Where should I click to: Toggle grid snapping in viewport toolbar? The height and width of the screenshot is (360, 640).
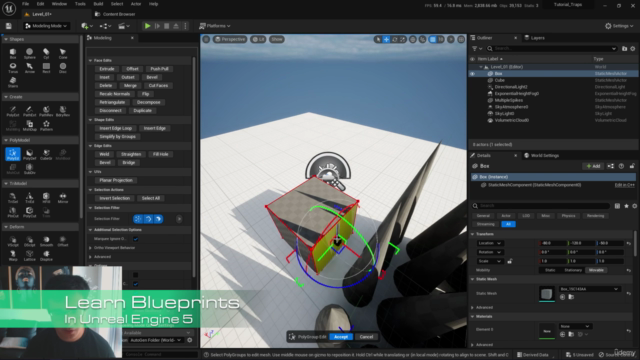pyautogui.click(x=433, y=39)
